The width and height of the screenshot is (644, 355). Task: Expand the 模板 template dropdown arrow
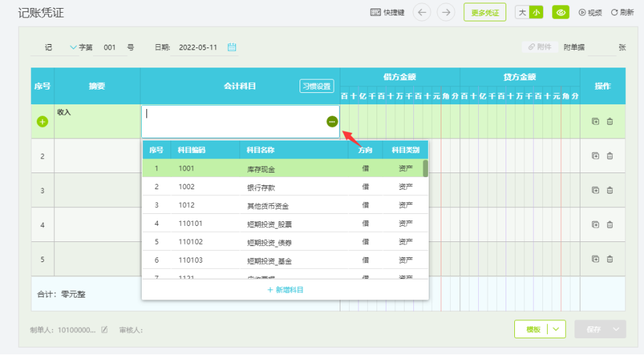tap(557, 330)
